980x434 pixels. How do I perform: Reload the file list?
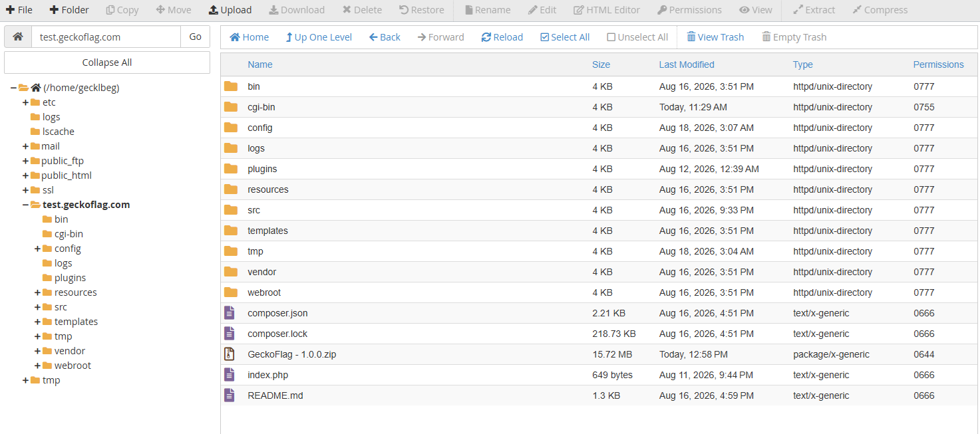[x=502, y=37]
